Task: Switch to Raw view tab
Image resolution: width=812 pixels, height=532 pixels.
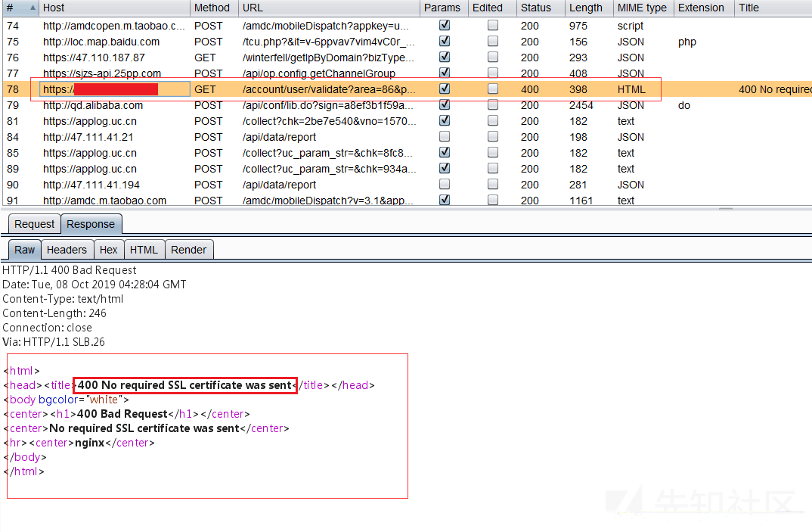Action: (x=24, y=250)
